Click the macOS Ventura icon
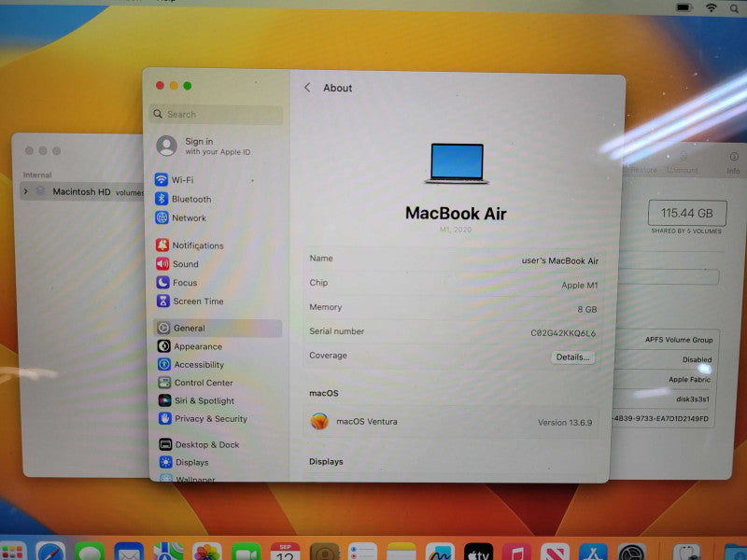Screen dimensions: 747x560 pos(319,422)
